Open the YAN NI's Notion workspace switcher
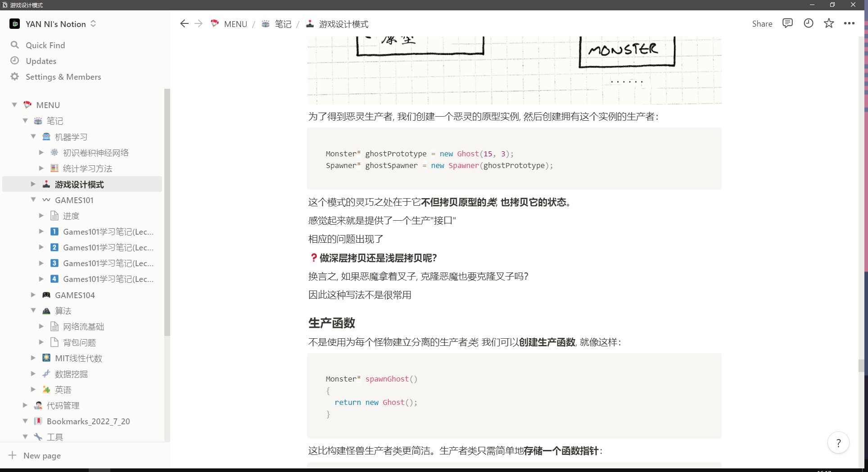This screenshot has width=868, height=472. [x=53, y=24]
